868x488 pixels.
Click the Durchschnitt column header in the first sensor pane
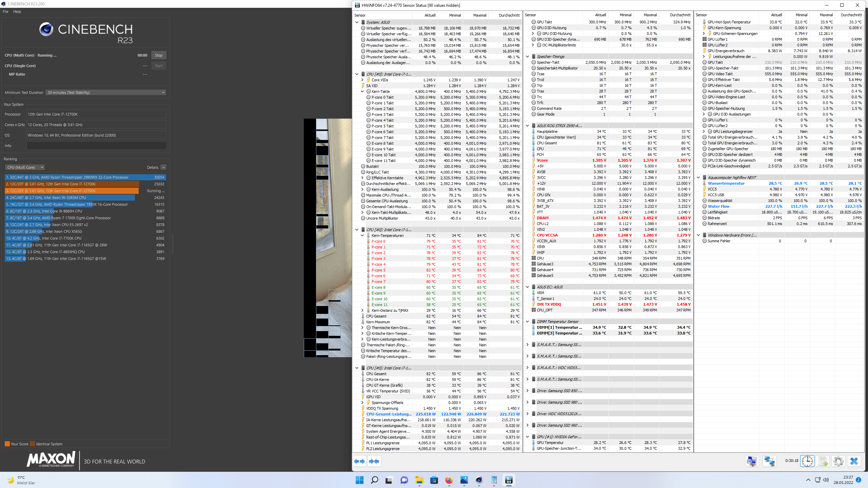pyautogui.click(x=505, y=15)
